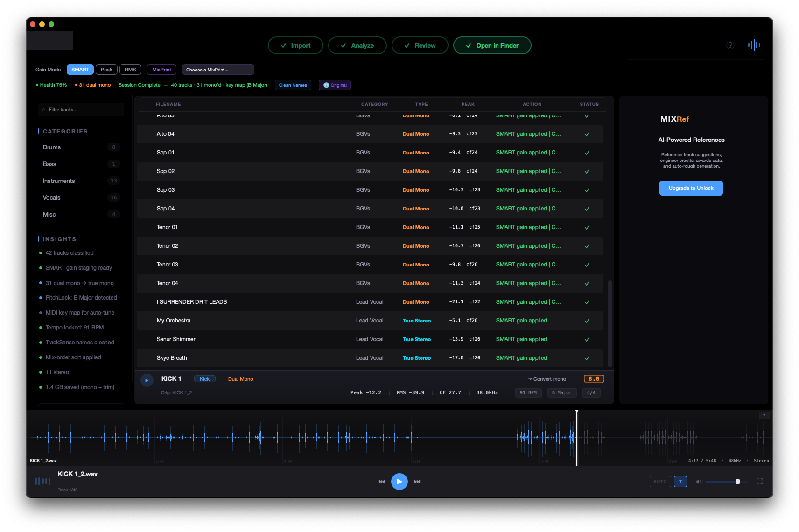This screenshot has height=532, width=799.
Task: Click the blue waveform logo icon
Action: point(754,45)
